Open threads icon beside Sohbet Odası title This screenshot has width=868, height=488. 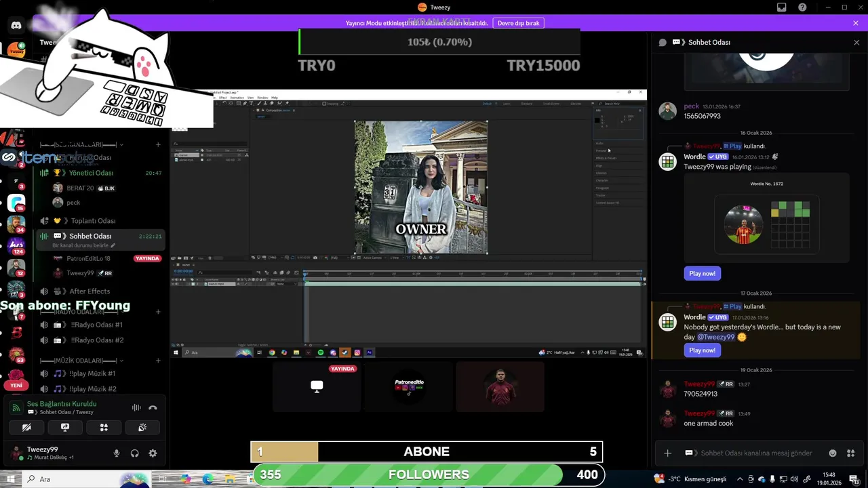coord(663,42)
